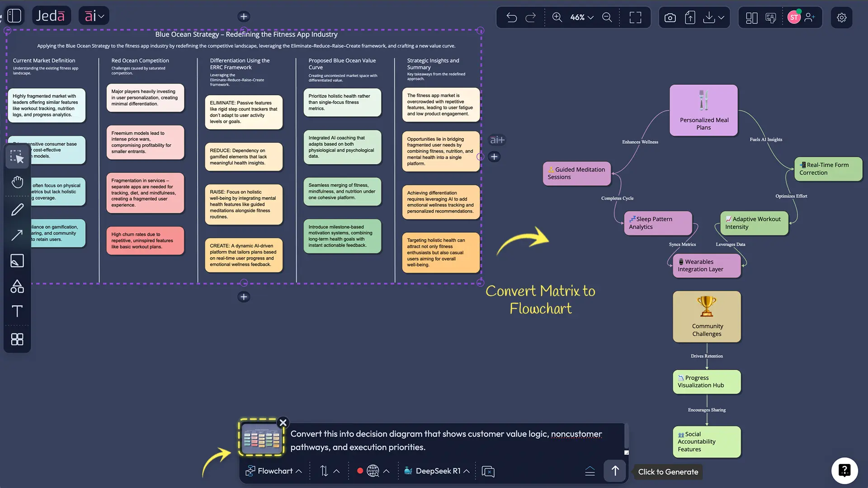Select the Shapes tool
Image resolution: width=868 pixels, height=488 pixels.
coord(17,286)
